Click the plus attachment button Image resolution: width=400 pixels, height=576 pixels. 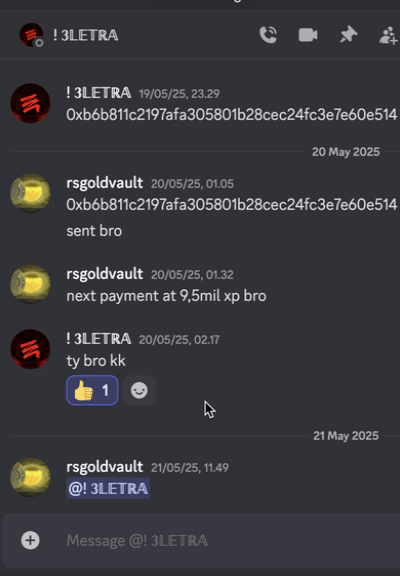30,540
